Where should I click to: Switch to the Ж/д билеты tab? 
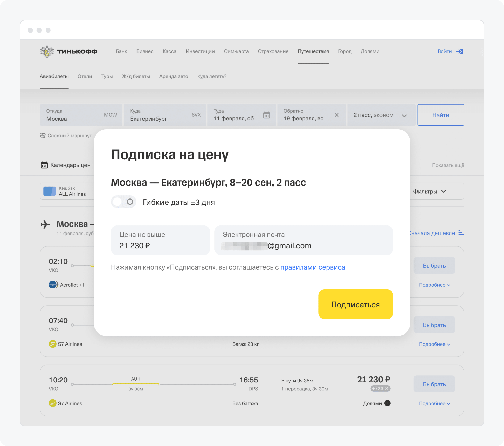point(136,76)
